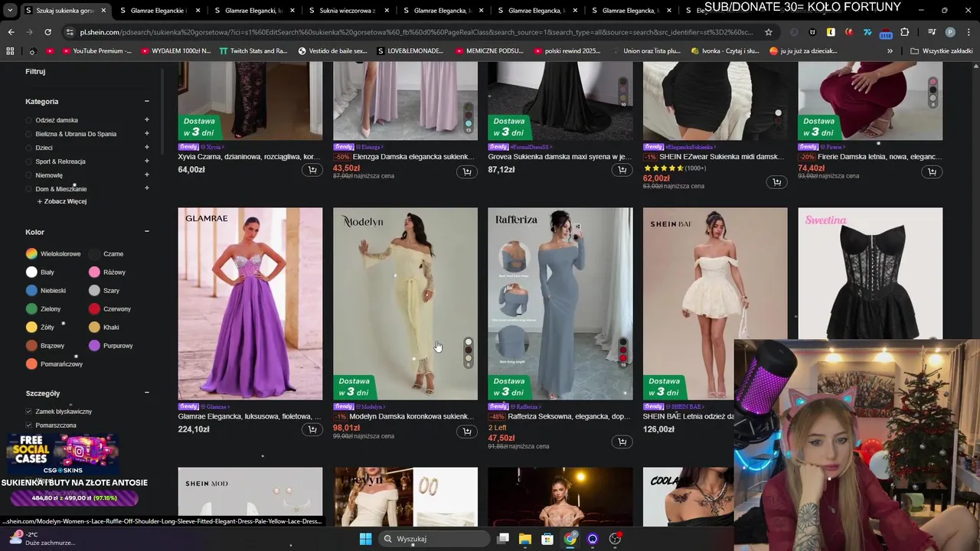Open Sweetina black corset dress thumbnail
This screenshot has height=551, width=980.
pyautogui.click(x=870, y=274)
